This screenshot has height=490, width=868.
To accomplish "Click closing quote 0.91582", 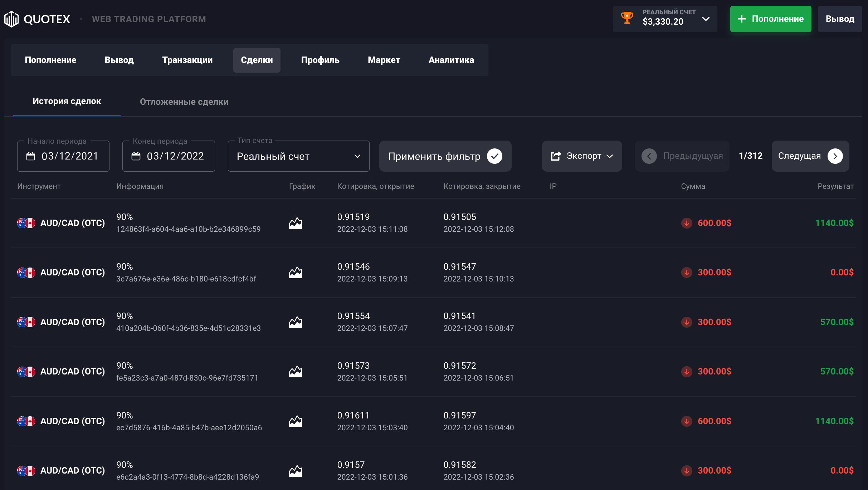I will pyautogui.click(x=460, y=465).
